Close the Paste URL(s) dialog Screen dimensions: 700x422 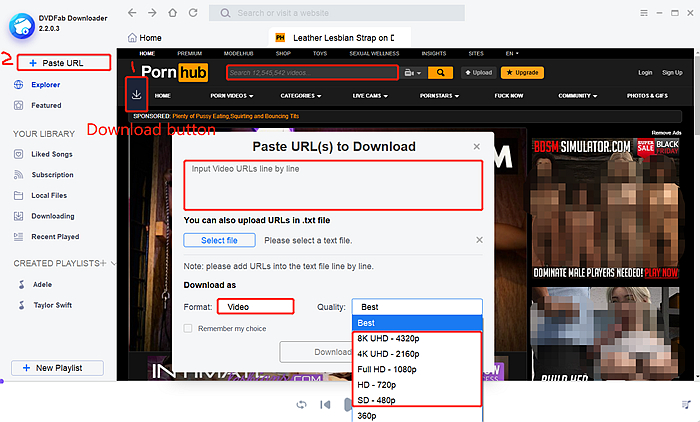pos(476,146)
